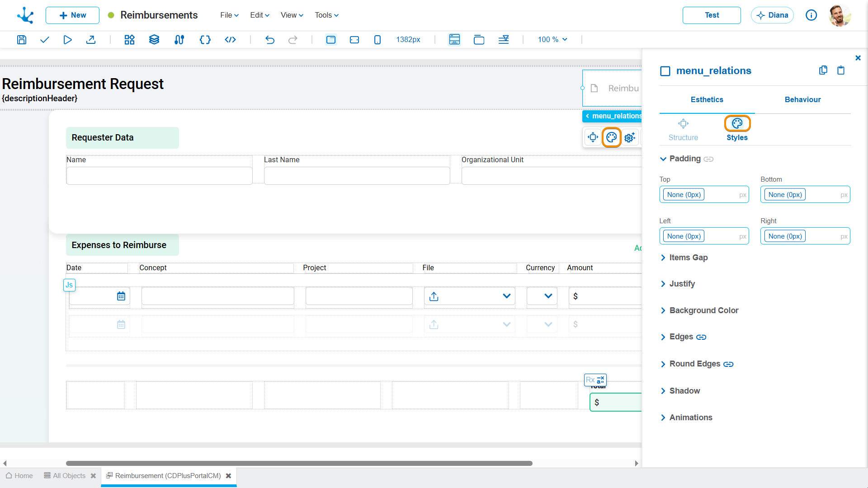Click the Test button
868x488 pixels.
pos(712,15)
